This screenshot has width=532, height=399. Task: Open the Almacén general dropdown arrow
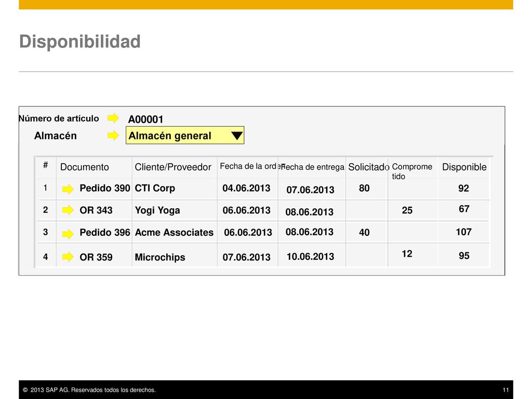pos(236,136)
